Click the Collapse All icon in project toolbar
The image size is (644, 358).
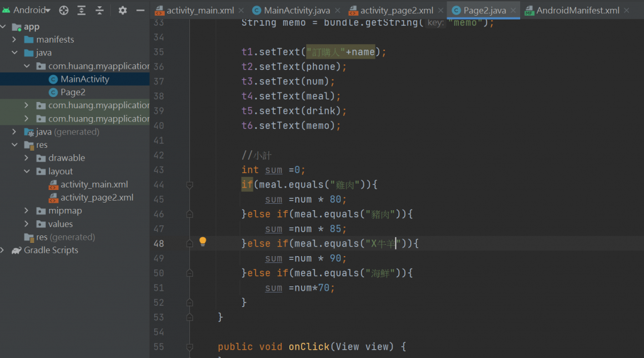[x=99, y=10]
